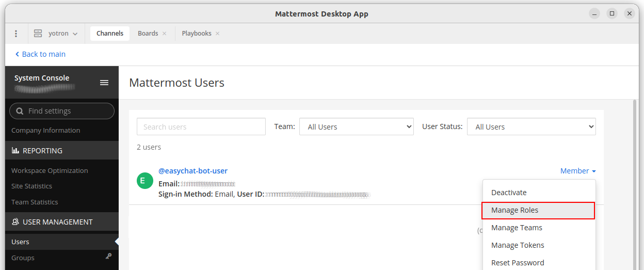The image size is (644, 270).
Task: Open the three-dot app menu
Action: 16,34
